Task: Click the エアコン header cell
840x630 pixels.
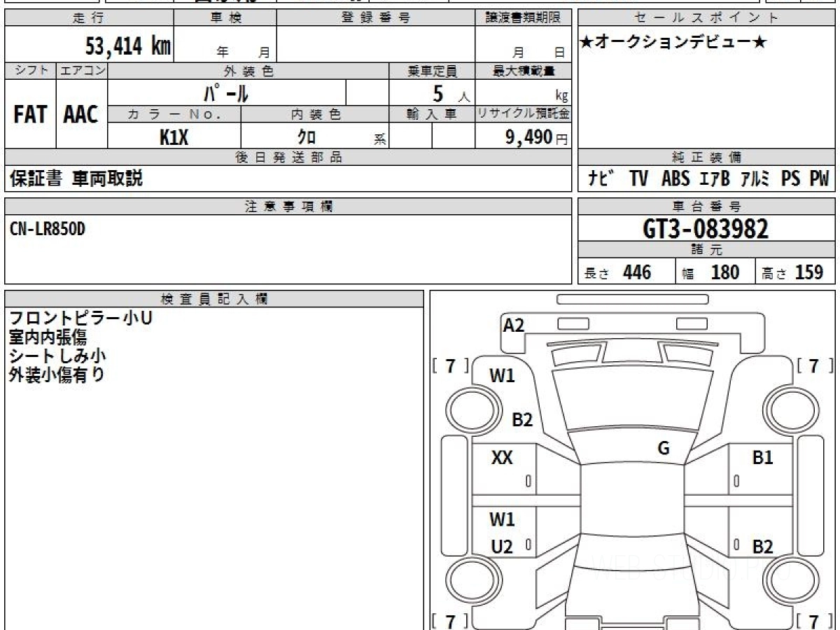Action: (x=82, y=71)
